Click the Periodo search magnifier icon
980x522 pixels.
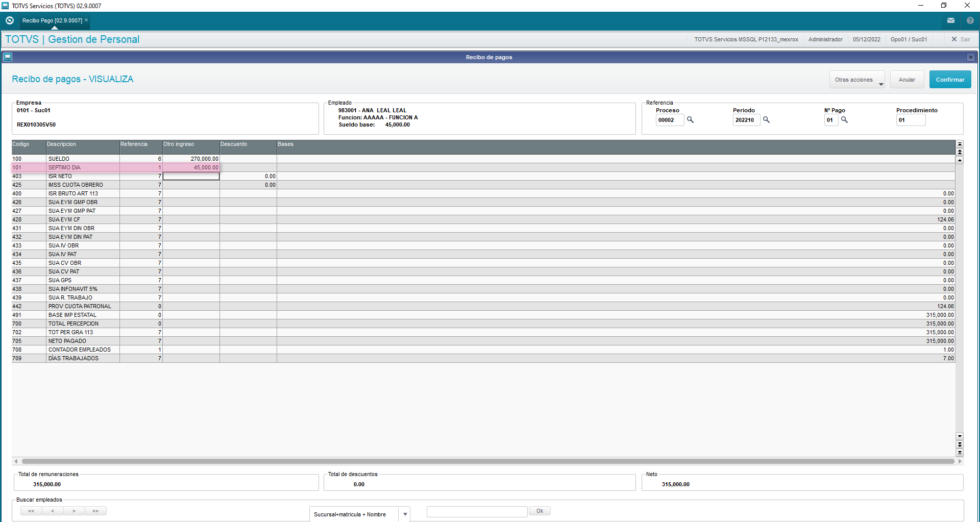point(766,120)
